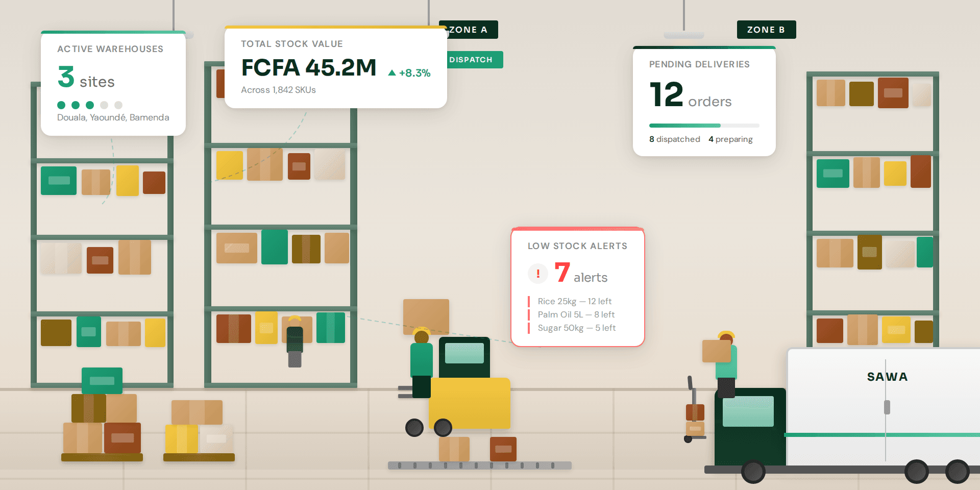
Task: Switch to the ZONE B sign
Action: pyautogui.click(x=766, y=30)
